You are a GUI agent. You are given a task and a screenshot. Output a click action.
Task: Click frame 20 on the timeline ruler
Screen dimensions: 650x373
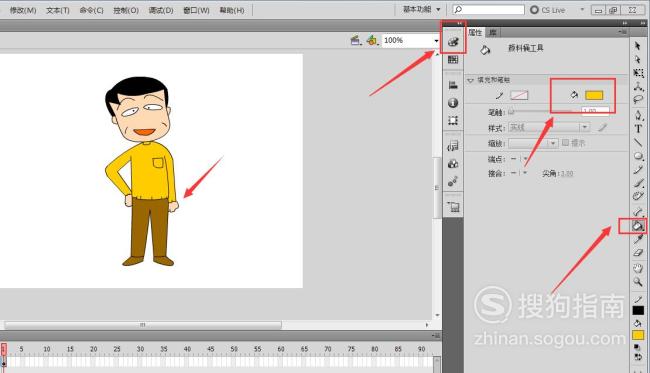[93, 349]
